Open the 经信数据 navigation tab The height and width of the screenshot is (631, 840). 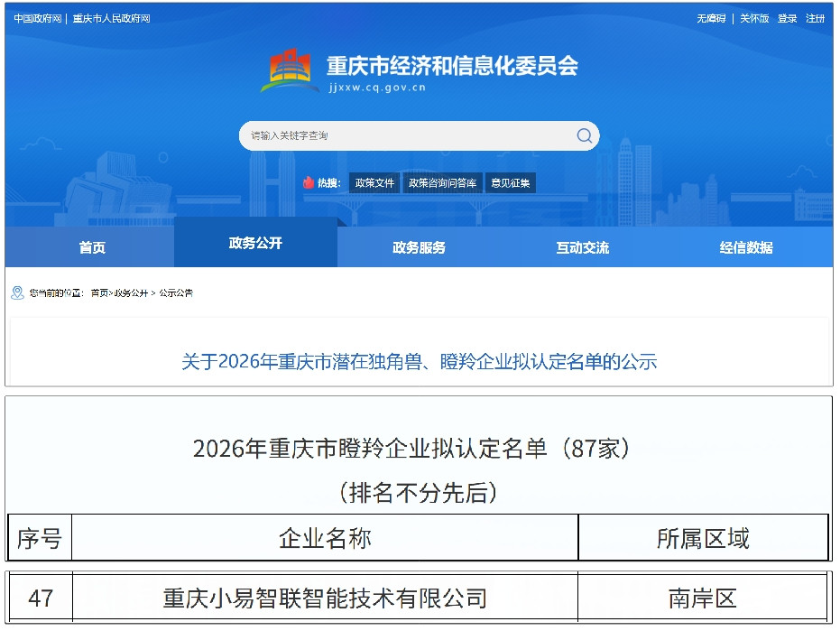[x=746, y=247]
